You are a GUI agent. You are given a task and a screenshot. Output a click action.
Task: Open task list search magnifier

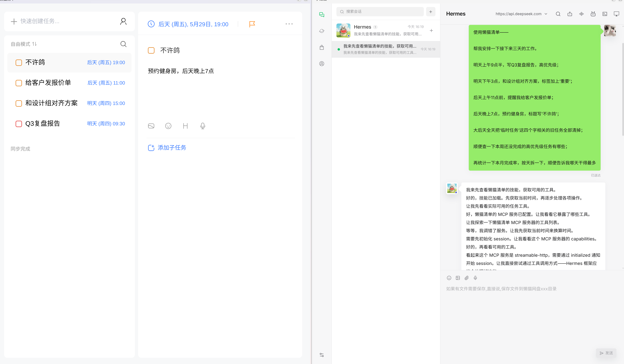tap(123, 44)
